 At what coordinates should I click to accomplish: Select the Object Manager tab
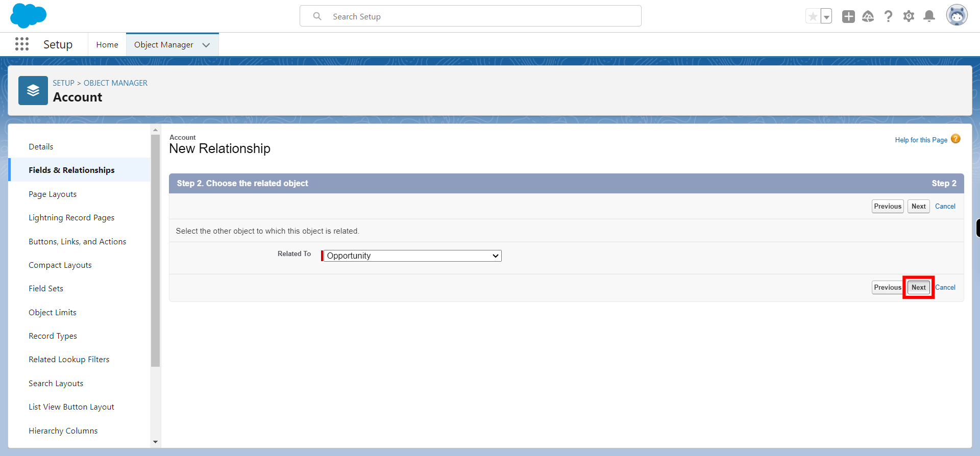[x=163, y=45]
